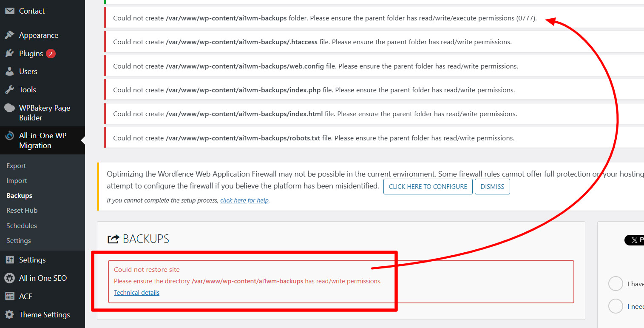Click the Plugins plug icon

(x=9, y=54)
